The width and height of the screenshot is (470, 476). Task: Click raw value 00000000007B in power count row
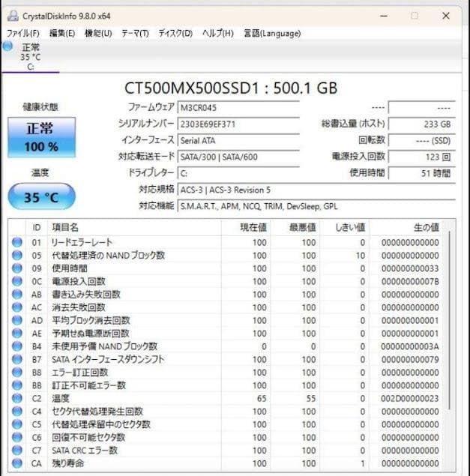pyautogui.click(x=410, y=281)
